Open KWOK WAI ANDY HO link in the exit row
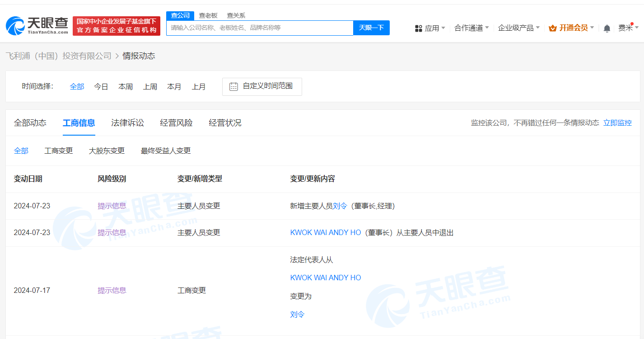Viewport: 644px width, 339px height. click(326, 232)
